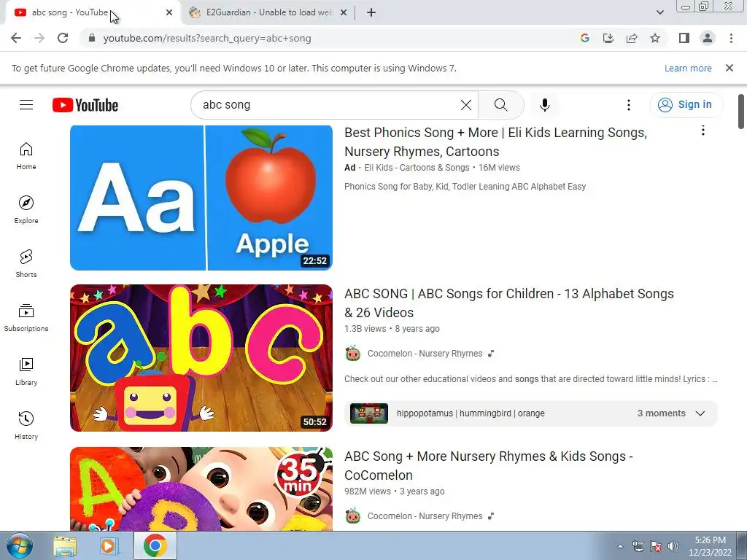Dismiss the Chrome update notification bar
The width and height of the screenshot is (747, 560).
[729, 68]
